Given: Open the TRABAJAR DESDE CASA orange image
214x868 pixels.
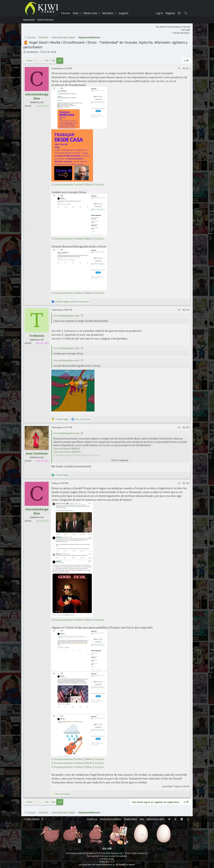Looking at the screenshot, I should tap(72, 155).
